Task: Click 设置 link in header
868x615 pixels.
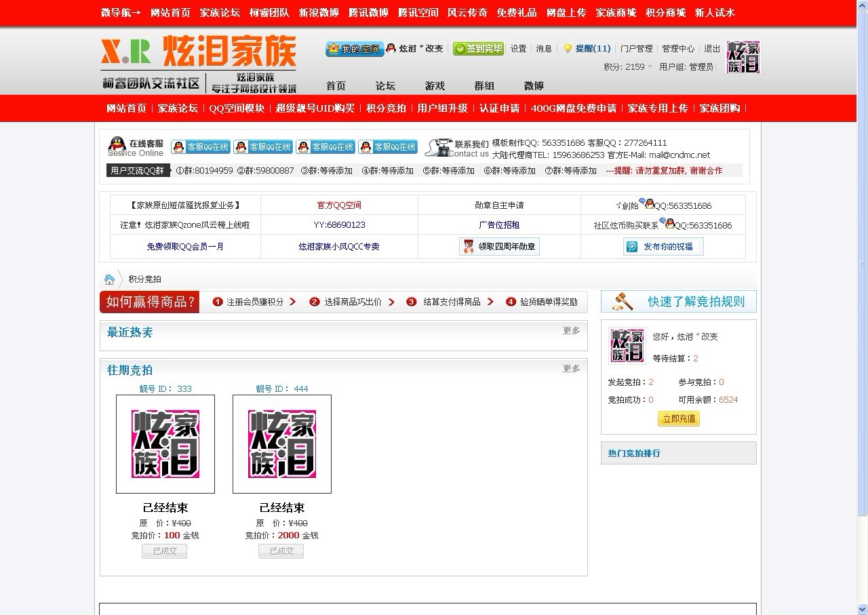Action: 518,49
